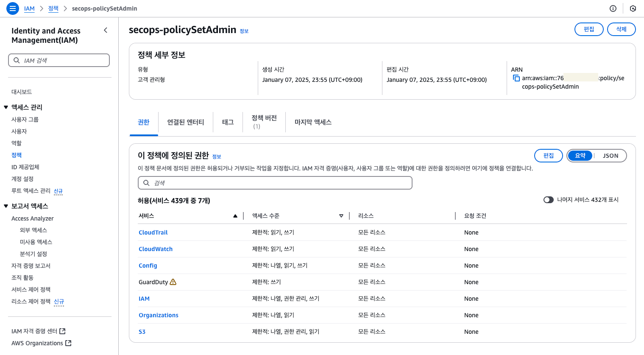
Task: Open IAM service row link
Action: 144,299
